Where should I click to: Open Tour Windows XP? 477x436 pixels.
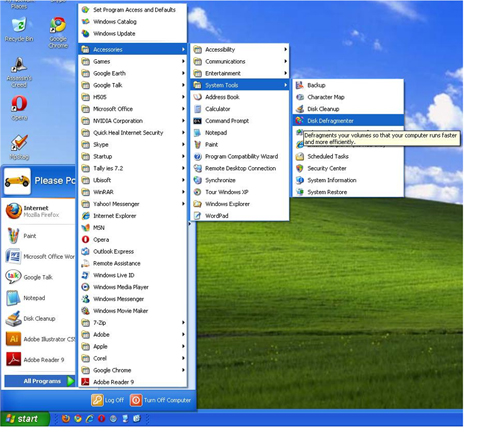239,192
